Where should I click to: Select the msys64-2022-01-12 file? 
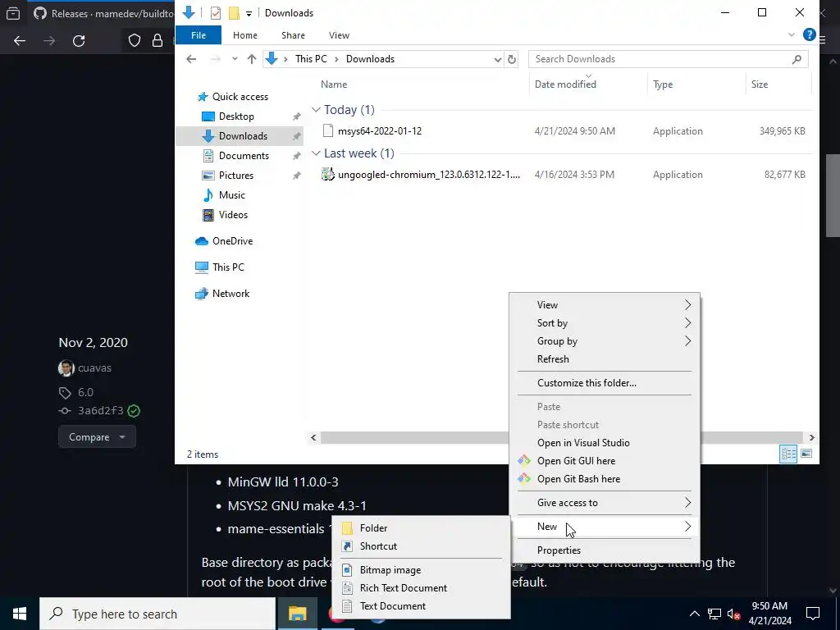click(x=379, y=130)
